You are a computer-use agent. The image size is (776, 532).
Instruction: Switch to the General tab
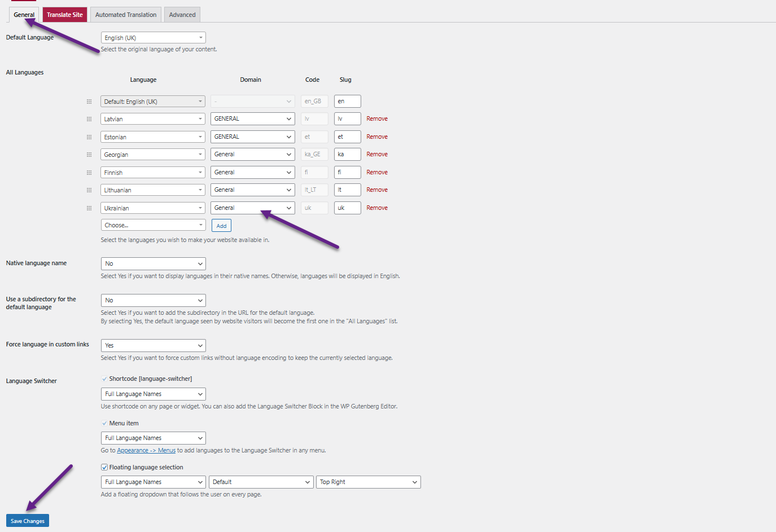24,15
